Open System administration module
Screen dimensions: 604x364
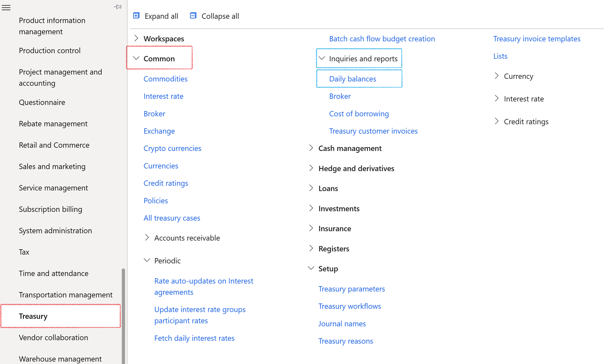click(x=55, y=230)
